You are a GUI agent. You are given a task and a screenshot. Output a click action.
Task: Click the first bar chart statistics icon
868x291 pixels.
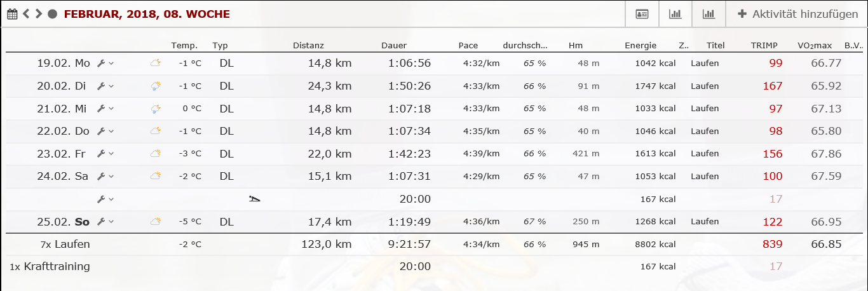coord(675,14)
